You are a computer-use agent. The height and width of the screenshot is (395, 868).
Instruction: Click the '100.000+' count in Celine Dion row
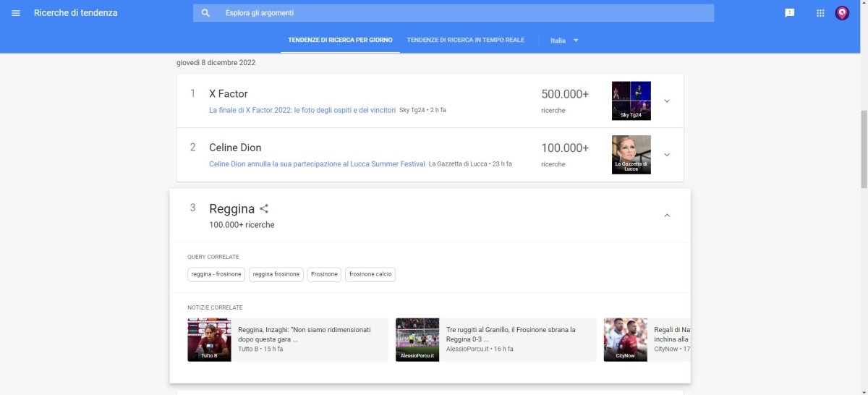[565, 148]
